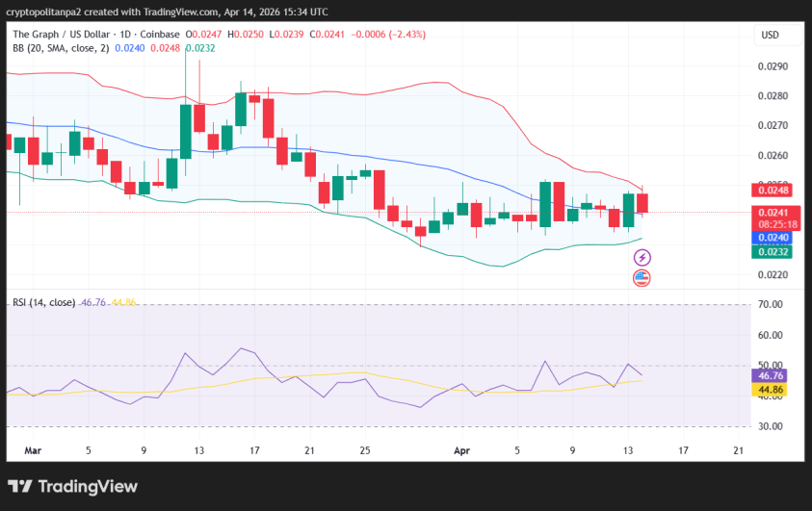The width and height of the screenshot is (812, 511).
Task: Select the RSI (14, close) indicator legend
Action: [43, 302]
